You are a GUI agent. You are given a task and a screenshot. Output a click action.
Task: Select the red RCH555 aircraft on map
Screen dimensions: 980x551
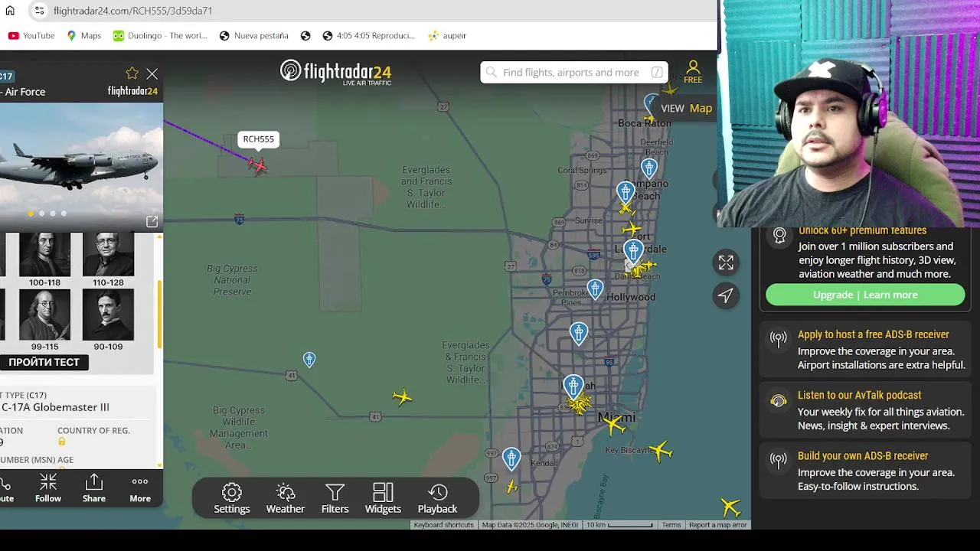point(258,165)
